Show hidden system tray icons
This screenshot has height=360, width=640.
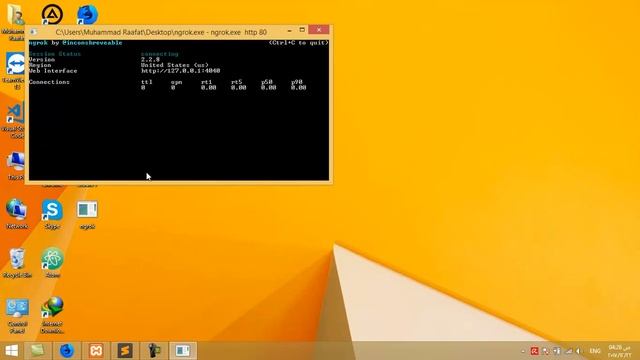tap(523, 351)
